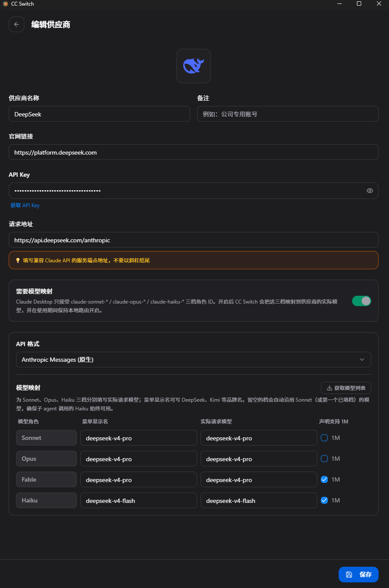Click the 编辑供应商 page title
The image size is (389, 588).
click(51, 25)
